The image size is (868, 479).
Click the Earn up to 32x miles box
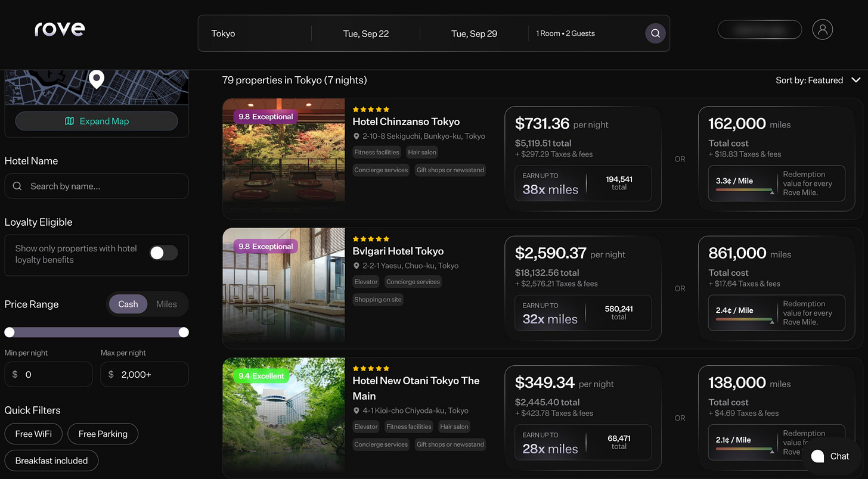[x=583, y=313]
